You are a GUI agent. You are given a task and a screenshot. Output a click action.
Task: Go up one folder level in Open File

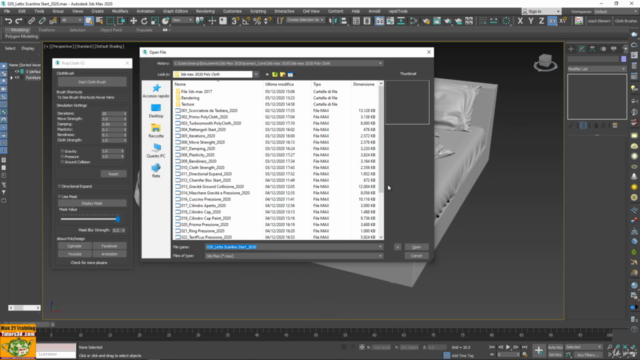pyautogui.click(x=275, y=74)
